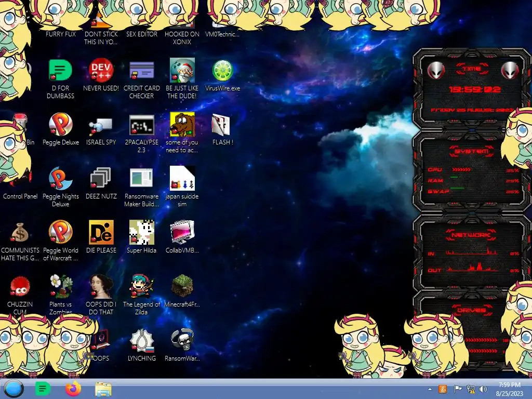The width and height of the screenshot is (532, 399).
Task: Click the DIE PLEASE De icon
Action: pos(101,232)
